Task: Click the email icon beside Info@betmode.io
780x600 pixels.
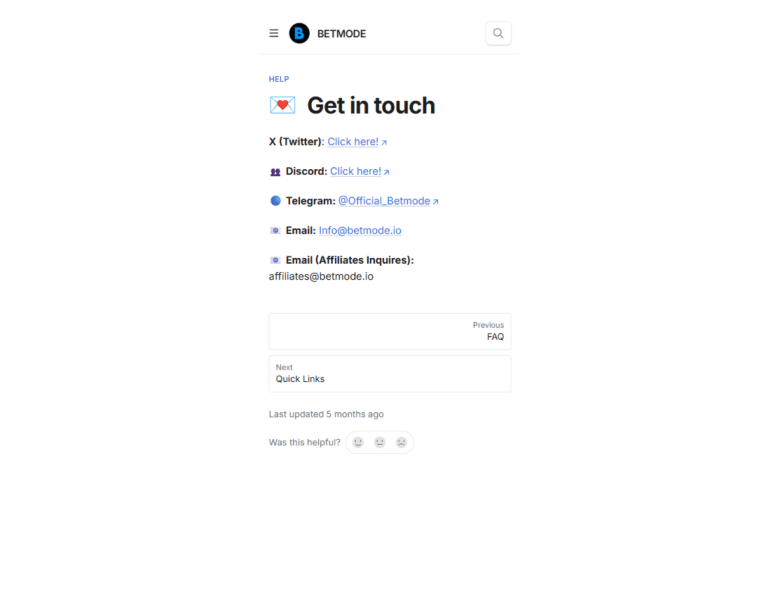Action: point(275,230)
